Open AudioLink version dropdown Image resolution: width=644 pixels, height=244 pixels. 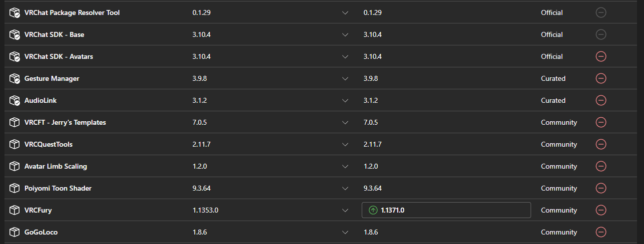(345, 101)
